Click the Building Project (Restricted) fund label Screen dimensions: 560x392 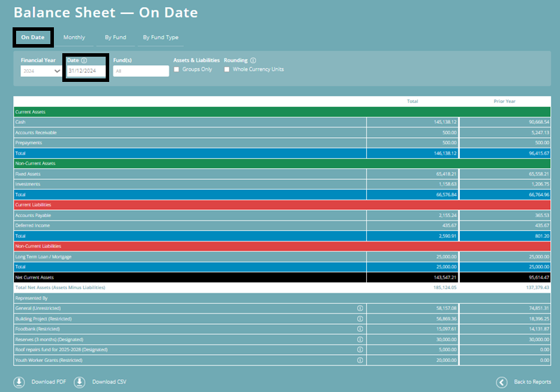tap(43, 318)
